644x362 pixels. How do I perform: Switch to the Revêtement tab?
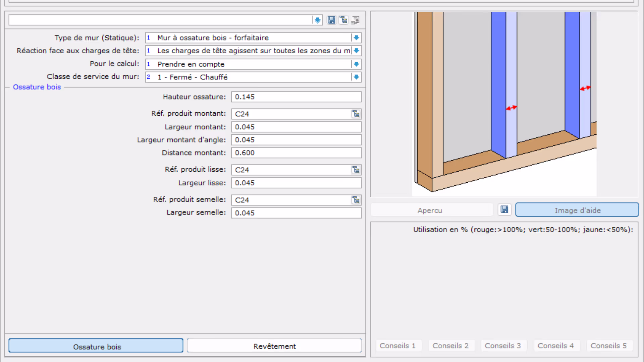pyautogui.click(x=274, y=346)
